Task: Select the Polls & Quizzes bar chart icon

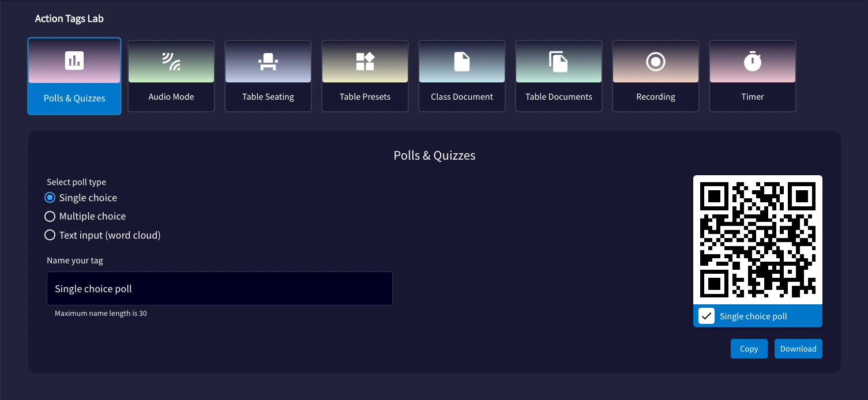Action: pos(74,61)
